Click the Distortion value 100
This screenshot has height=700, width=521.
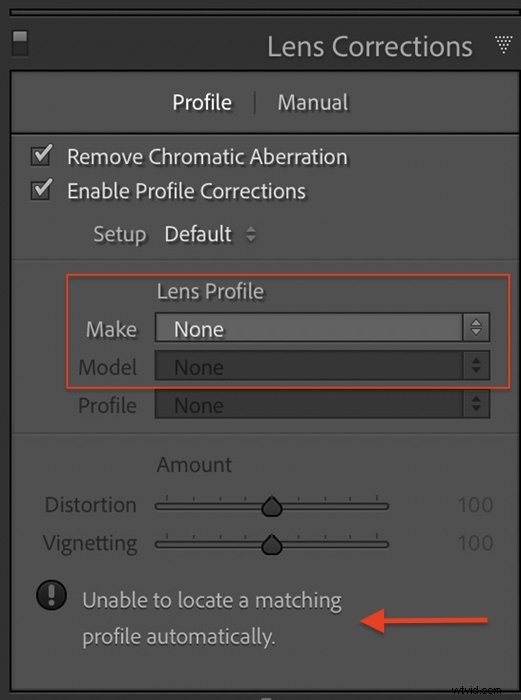475,505
